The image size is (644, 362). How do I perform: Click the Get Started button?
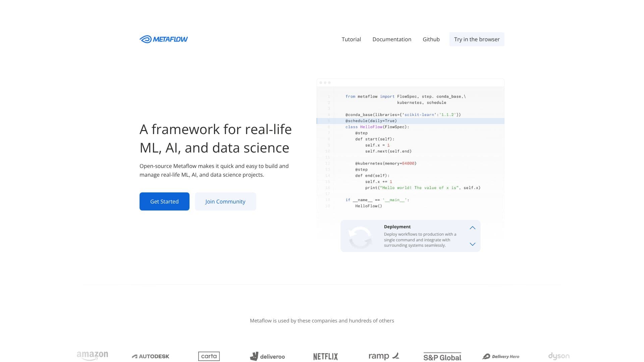click(x=164, y=201)
